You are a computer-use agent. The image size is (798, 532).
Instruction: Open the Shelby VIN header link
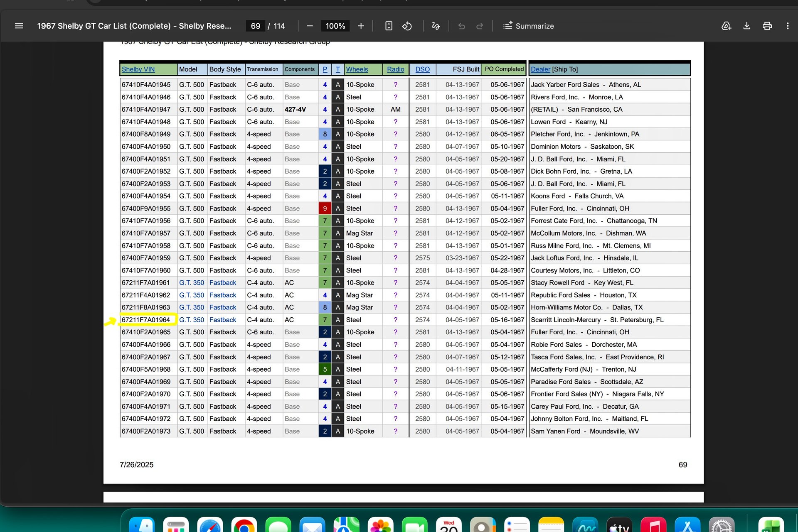pos(138,69)
